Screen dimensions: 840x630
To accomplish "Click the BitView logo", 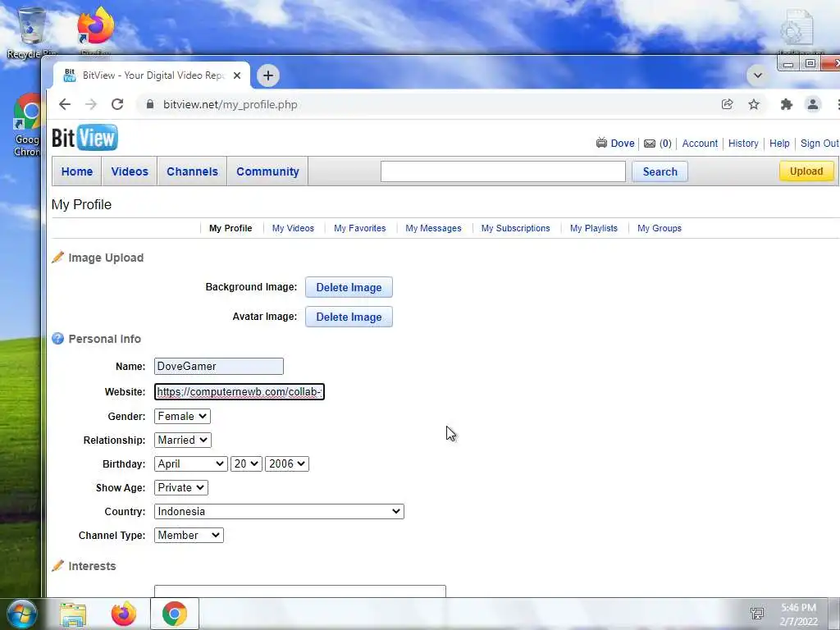I will 84,138.
